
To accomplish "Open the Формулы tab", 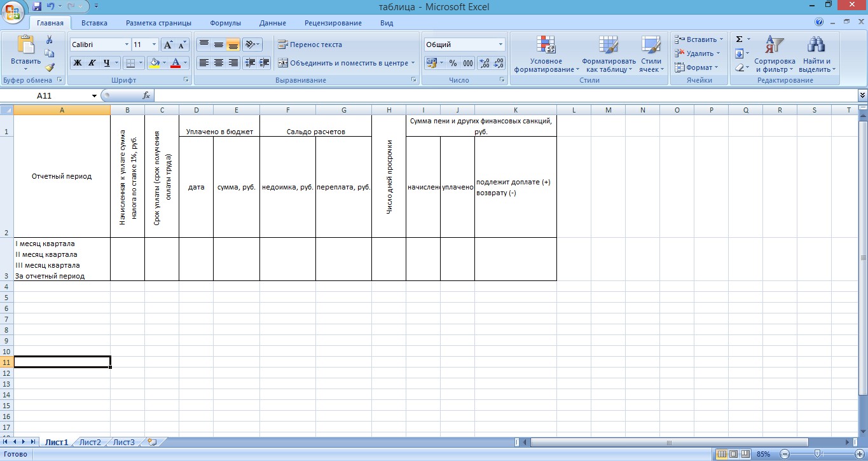I will point(225,23).
